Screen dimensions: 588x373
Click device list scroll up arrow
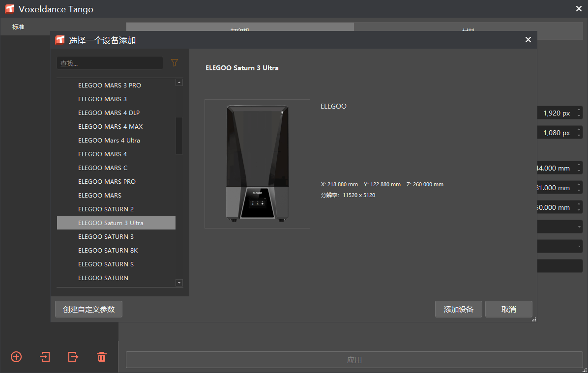[x=179, y=83]
